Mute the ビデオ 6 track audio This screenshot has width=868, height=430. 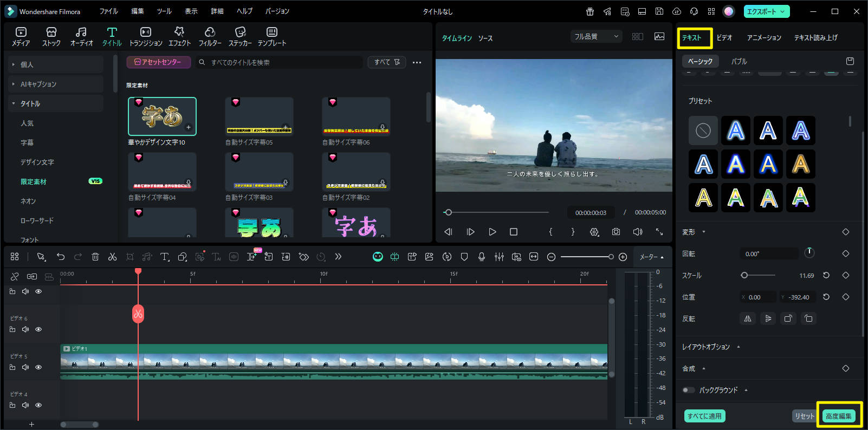pyautogui.click(x=25, y=329)
